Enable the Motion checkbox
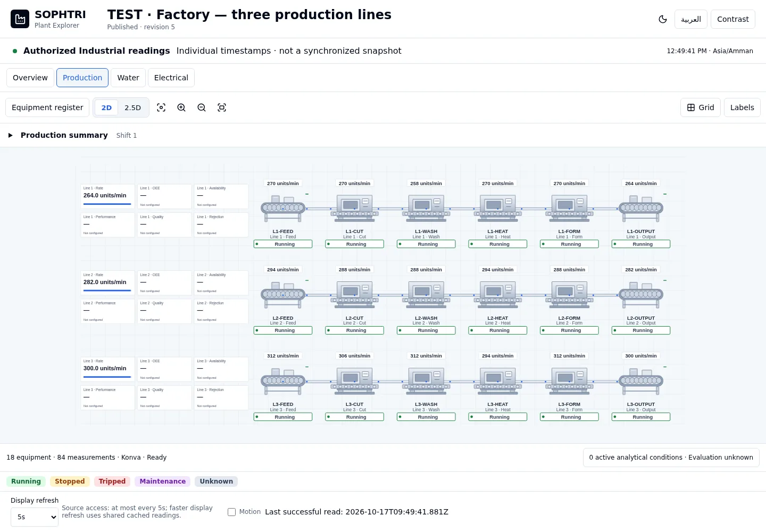Viewport: 766px width, 532px height. click(231, 512)
